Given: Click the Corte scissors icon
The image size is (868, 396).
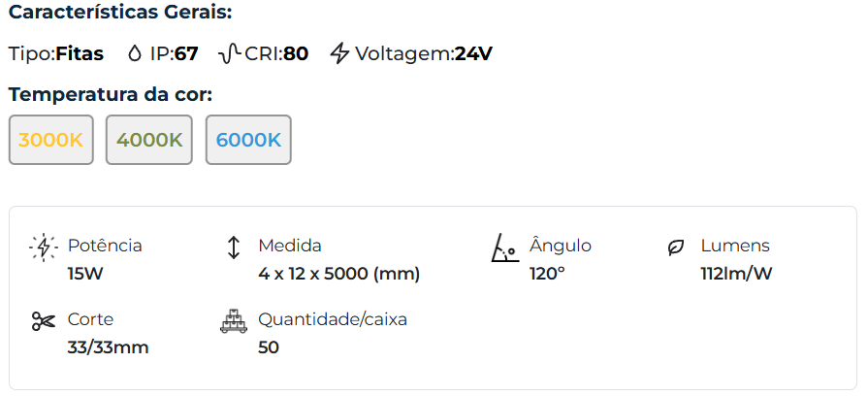Looking at the screenshot, I should click(44, 321).
